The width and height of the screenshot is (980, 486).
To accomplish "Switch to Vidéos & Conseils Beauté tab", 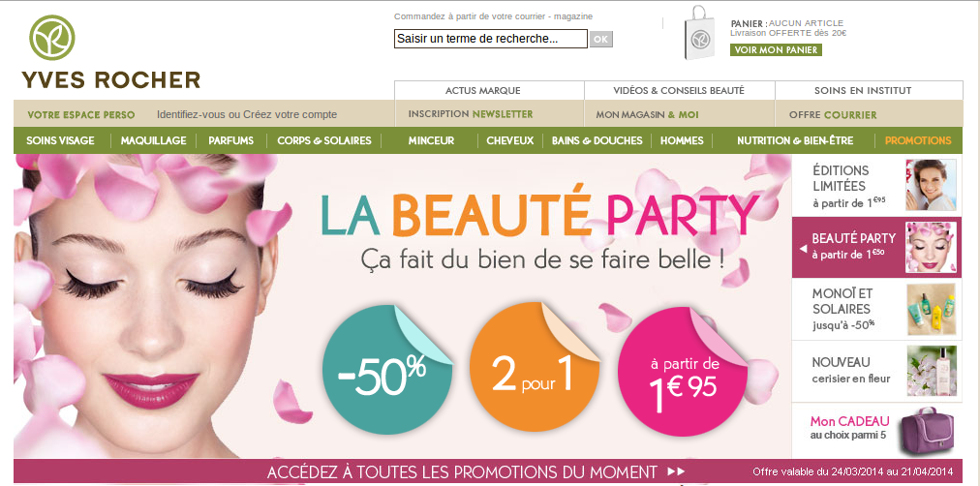I will tap(680, 91).
